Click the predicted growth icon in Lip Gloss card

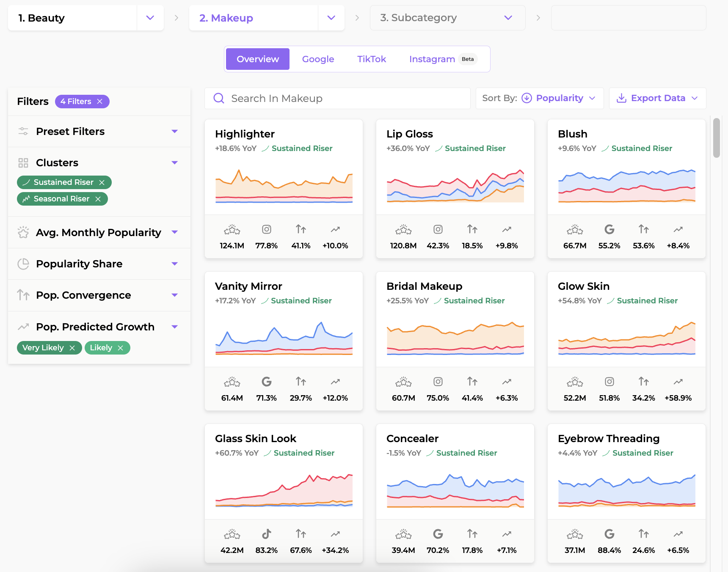[x=507, y=229]
